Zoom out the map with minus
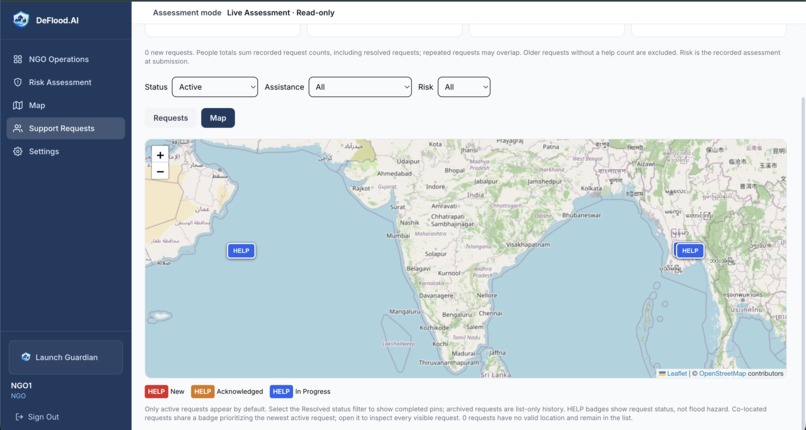Image resolution: width=806 pixels, height=430 pixels. point(160,171)
